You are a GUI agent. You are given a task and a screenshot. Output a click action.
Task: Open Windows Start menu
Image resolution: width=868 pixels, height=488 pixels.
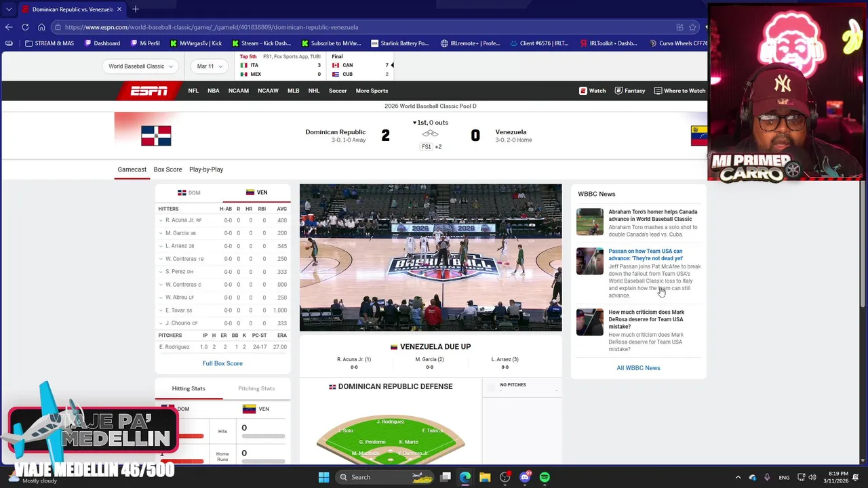[x=323, y=477]
